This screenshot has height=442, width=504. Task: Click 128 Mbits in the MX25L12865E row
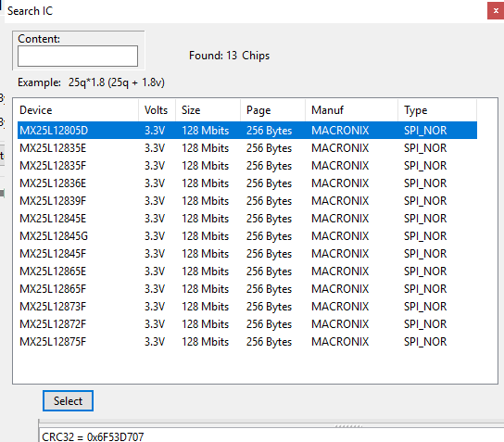pyautogui.click(x=205, y=272)
